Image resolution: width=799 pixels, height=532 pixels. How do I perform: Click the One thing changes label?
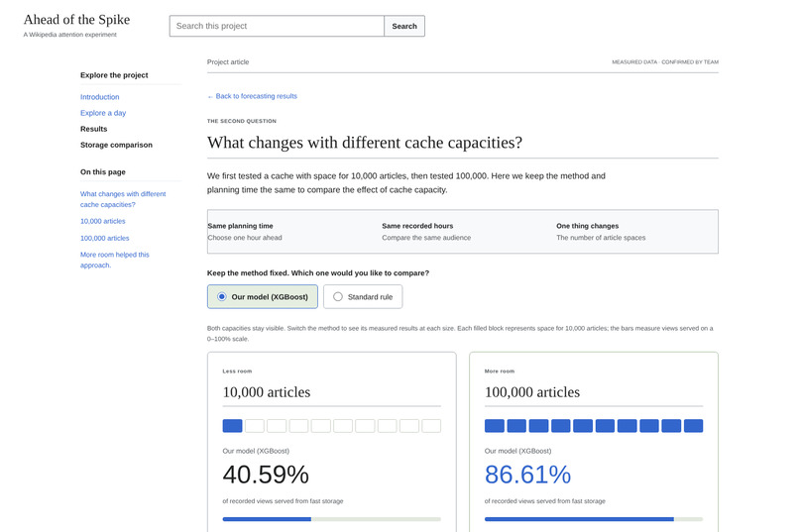(x=587, y=226)
